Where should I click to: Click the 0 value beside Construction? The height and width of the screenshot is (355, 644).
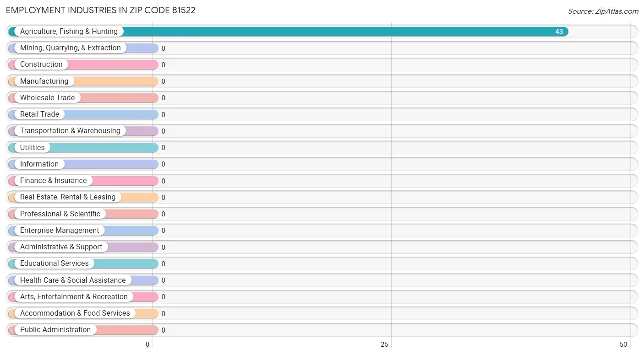163,65
